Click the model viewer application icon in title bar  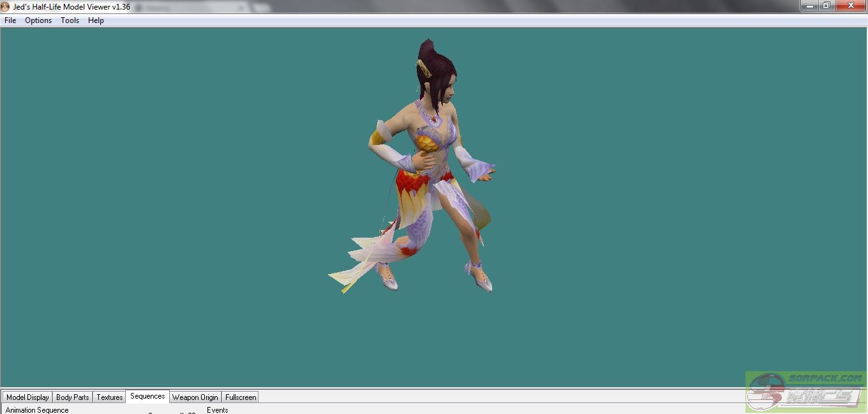click(5, 6)
